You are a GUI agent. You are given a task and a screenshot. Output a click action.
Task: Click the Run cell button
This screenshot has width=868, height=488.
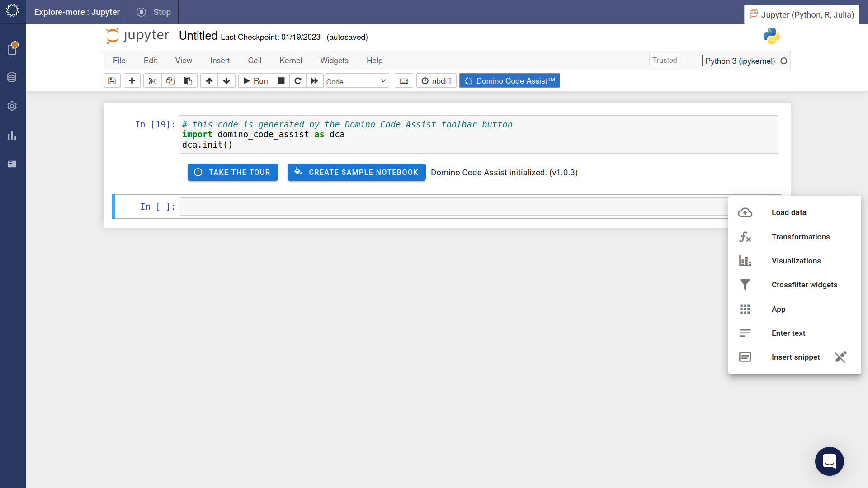pyautogui.click(x=255, y=81)
